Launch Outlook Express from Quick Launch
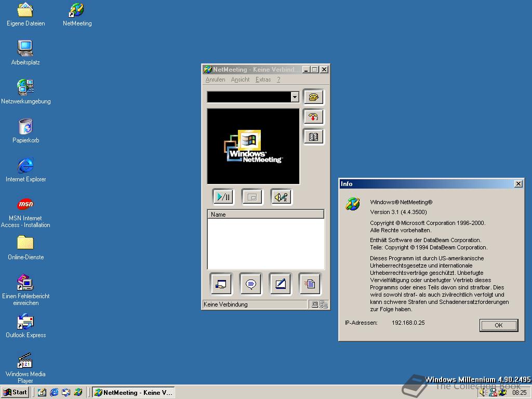 coord(66,393)
